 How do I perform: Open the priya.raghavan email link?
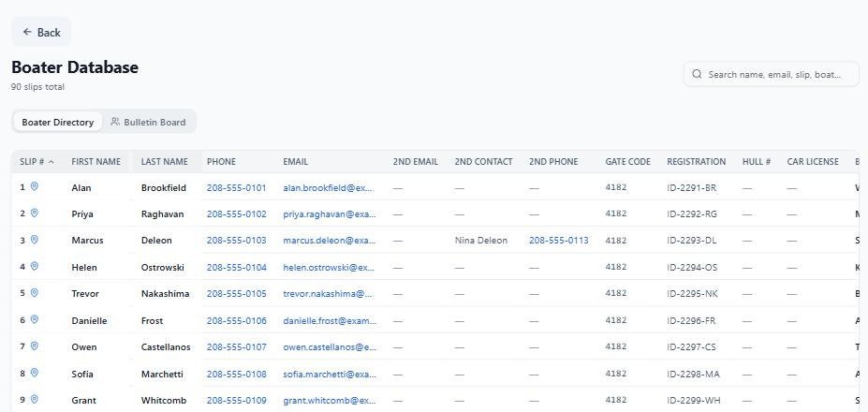click(330, 214)
